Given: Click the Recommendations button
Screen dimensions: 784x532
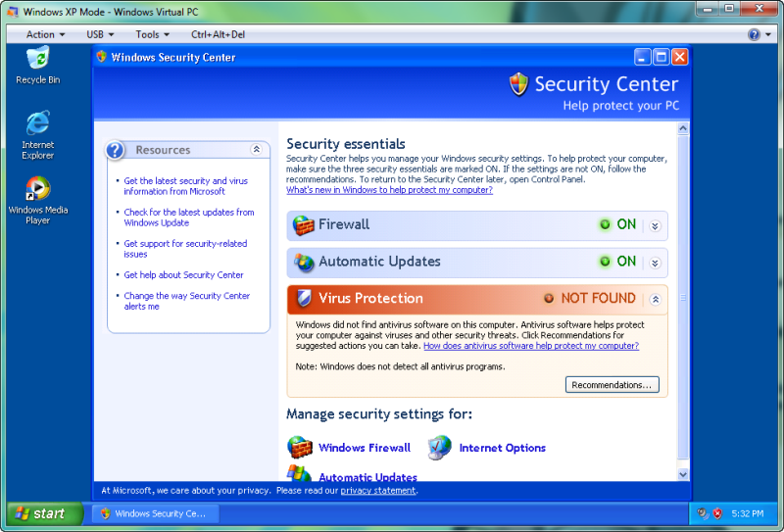Looking at the screenshot, I should 612,384.
